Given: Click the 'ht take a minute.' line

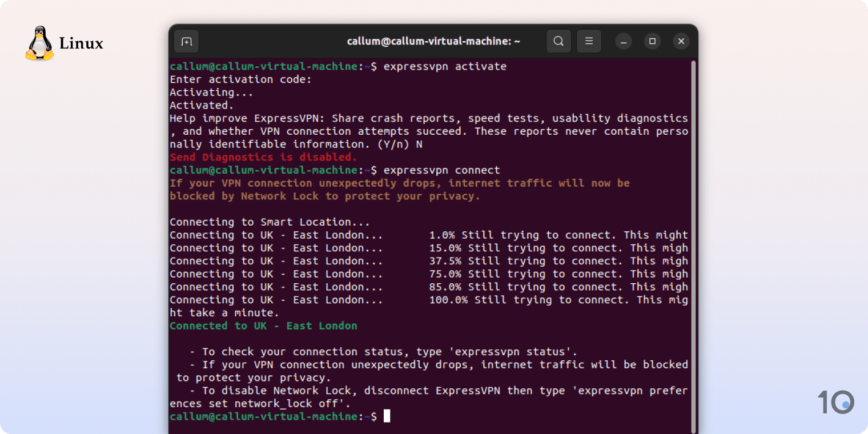Looking at the screenshot, I should (224, 313).
